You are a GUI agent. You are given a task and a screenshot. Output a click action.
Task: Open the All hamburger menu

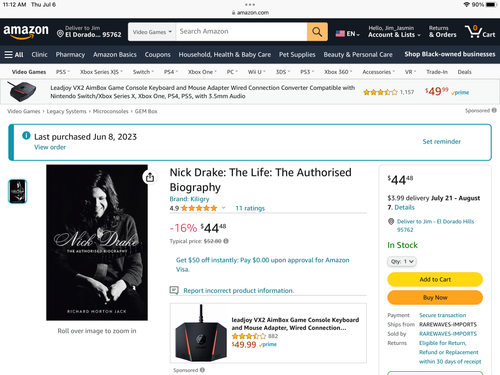coord(14,54)
